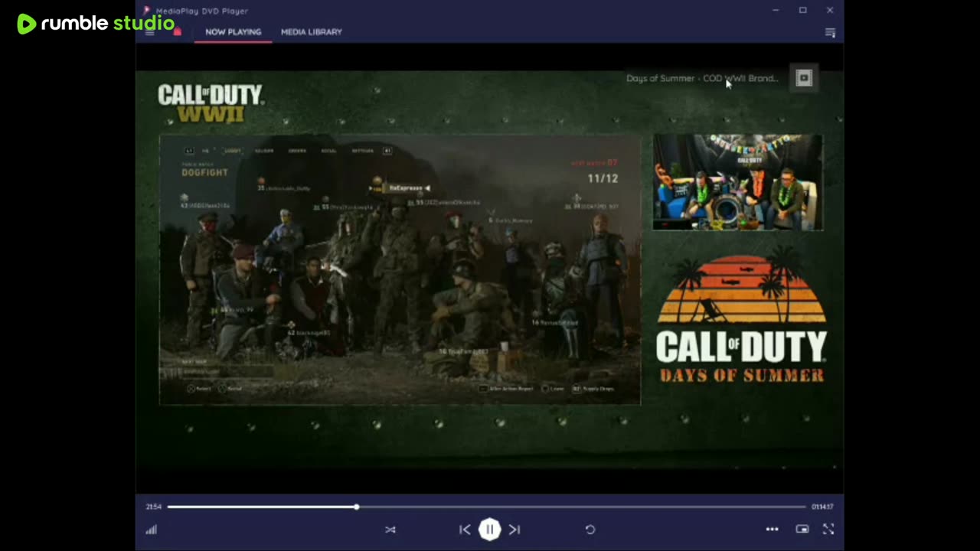The height and width of the screenshot is (551, 980).
Task: Click the square icon beside the video title
Action: (x=804, y=78)
